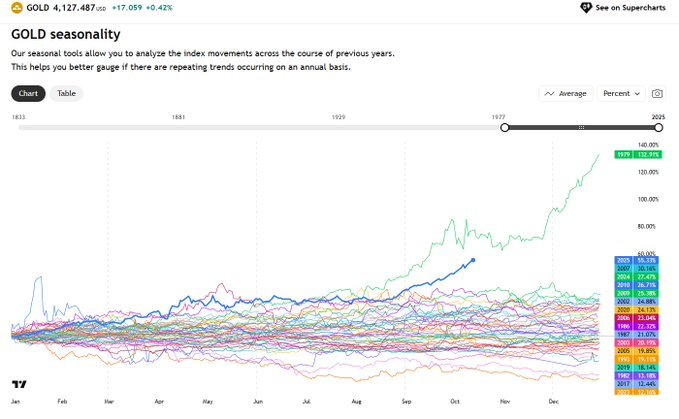
Task: Click the Average line icon
Action: (549, 93)
